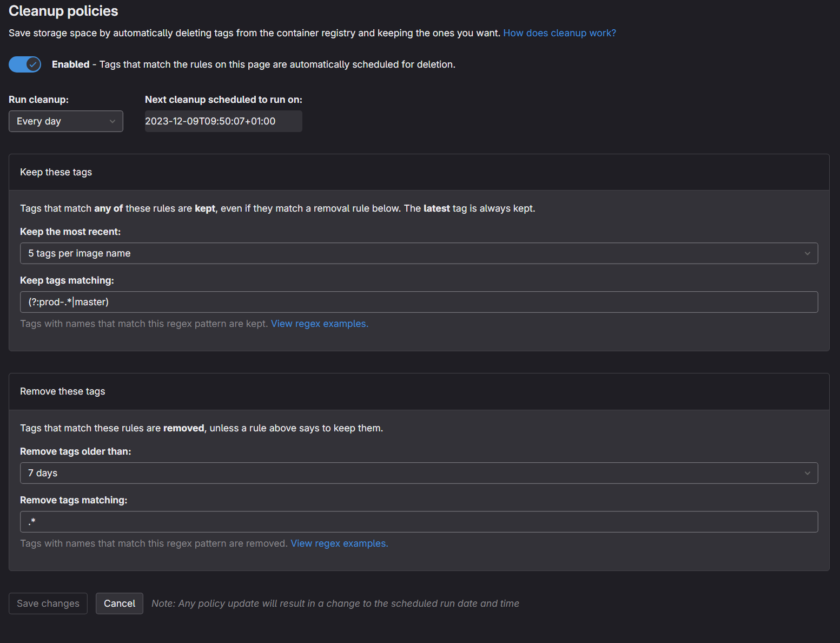Focus the Remove tags matching regex field
This screenshot has width=840, height=643.
pyautogui.click(x=419, y=522)
